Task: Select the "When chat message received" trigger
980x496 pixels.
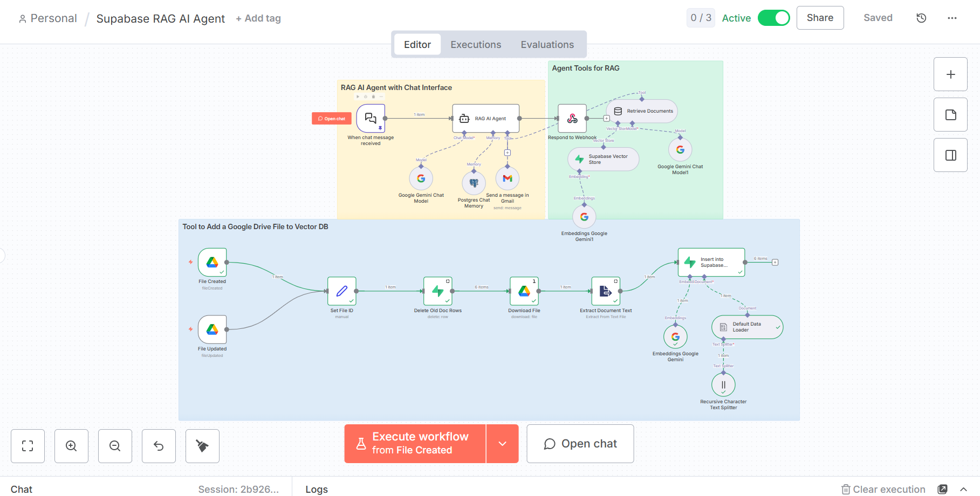Action: pyautogui.click(x=371, y=119)
